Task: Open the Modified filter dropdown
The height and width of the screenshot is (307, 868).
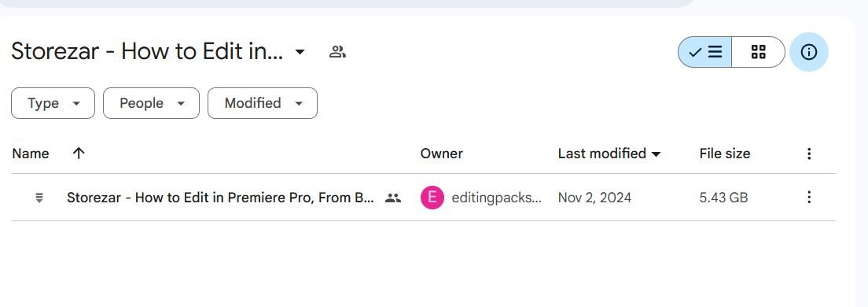Action: point(263,103)
